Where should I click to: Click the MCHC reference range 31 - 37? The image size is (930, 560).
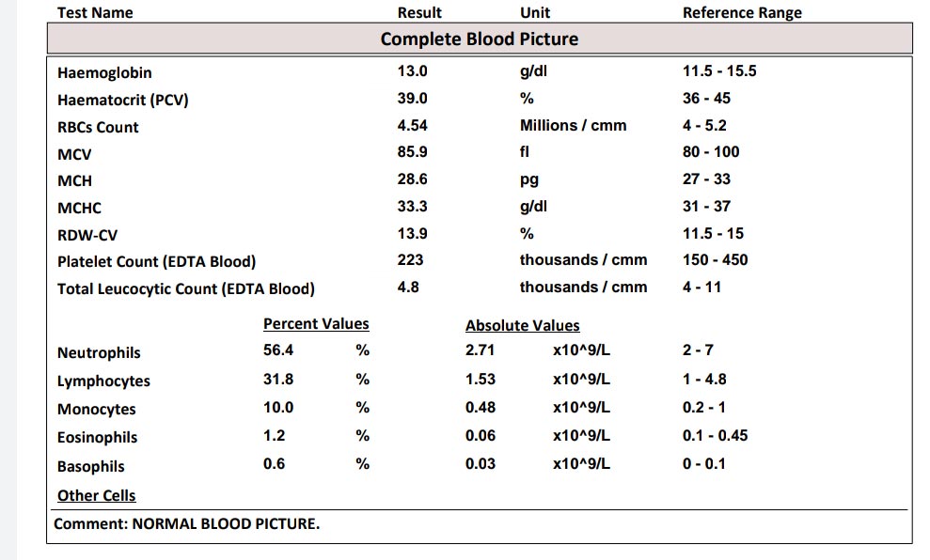pos(706,206)
